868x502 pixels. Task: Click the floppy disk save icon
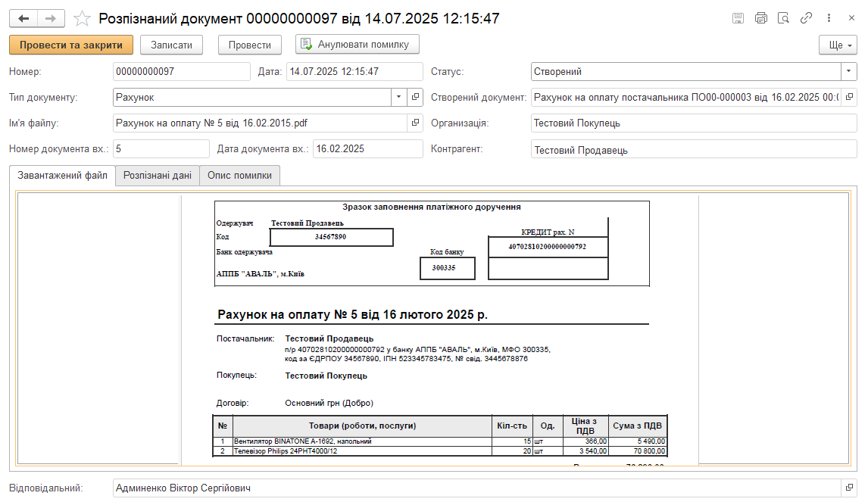click(738, 18)
